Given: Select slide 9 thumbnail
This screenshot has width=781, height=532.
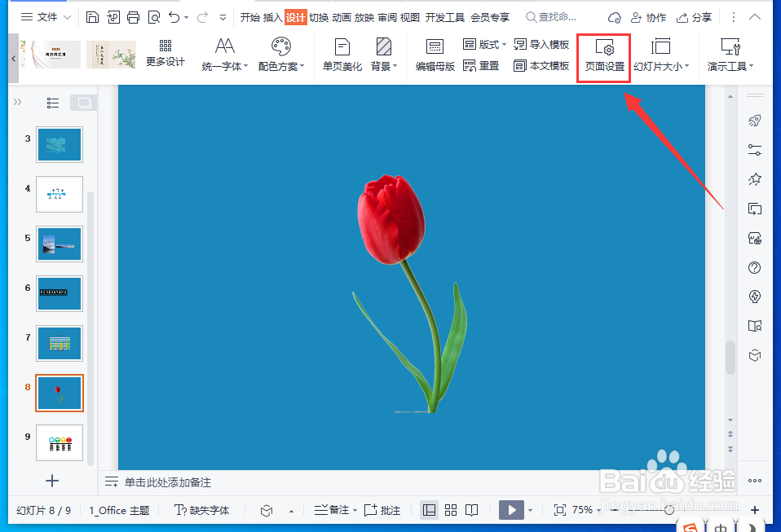Looking at the screenshot, I should coord(60,442).
